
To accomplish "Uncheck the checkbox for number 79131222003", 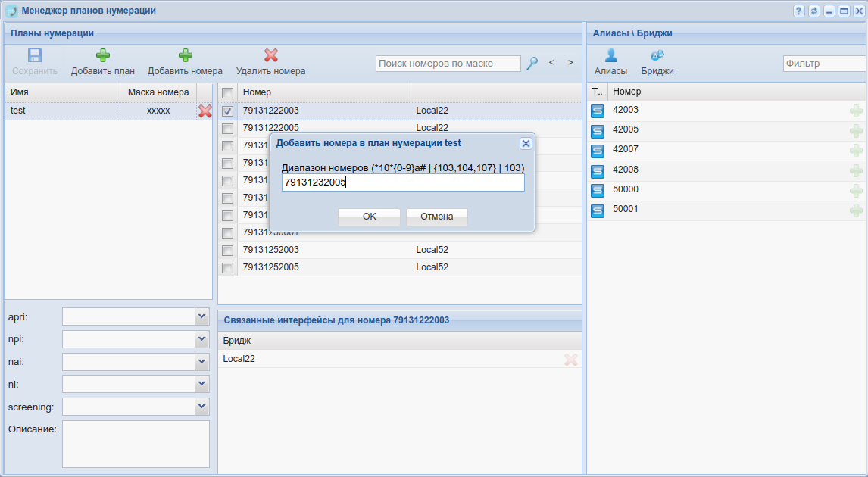I will (x=227, y=111).
